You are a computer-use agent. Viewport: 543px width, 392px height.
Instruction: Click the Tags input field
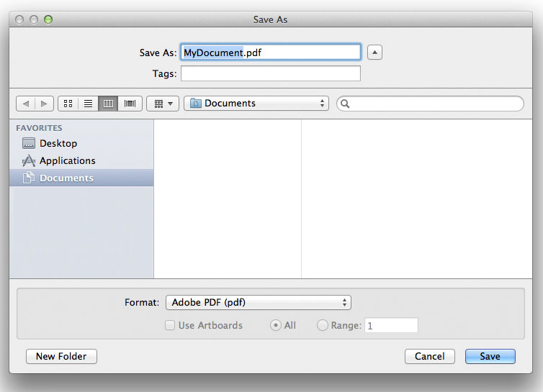coord(271,73)
